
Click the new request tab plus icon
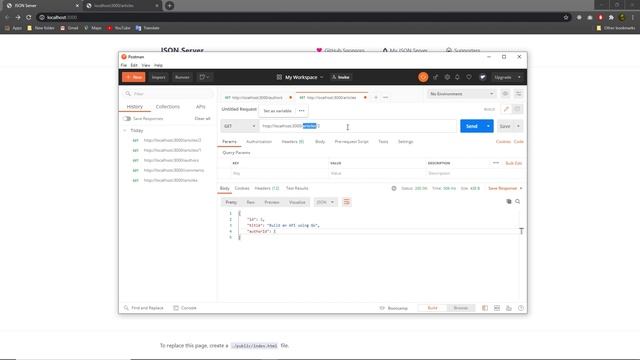[x=376, y=98]
